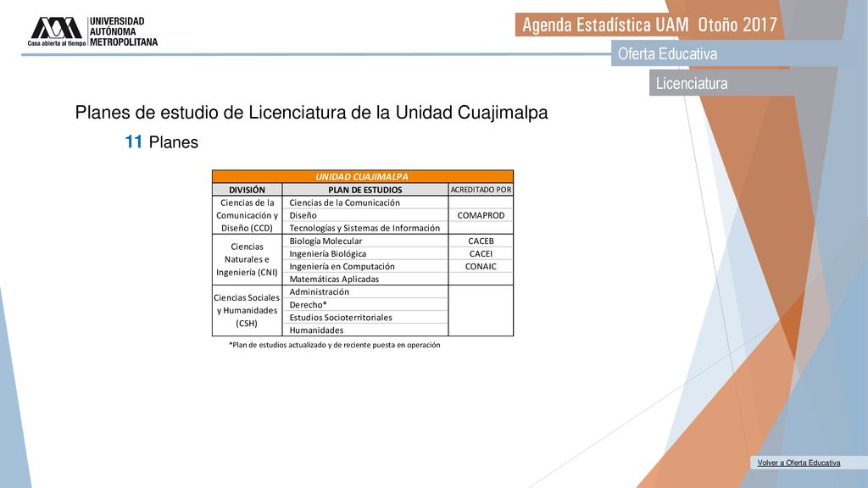The width and height of the screenshot is (868, 488).
Task: Select the Matemáticas Aplicadas cell
Action: pyautogui.click(x=364, y=279)
